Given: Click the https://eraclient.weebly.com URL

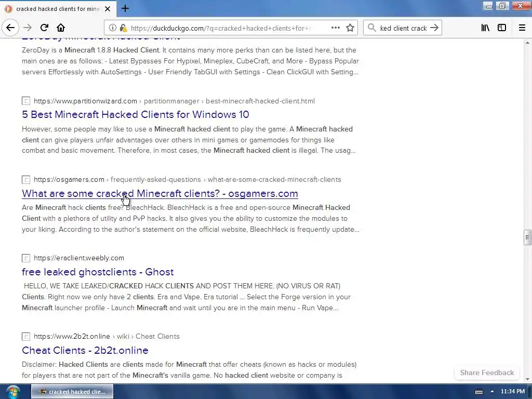Looking at the screenshot, I should tap(79, 258).
